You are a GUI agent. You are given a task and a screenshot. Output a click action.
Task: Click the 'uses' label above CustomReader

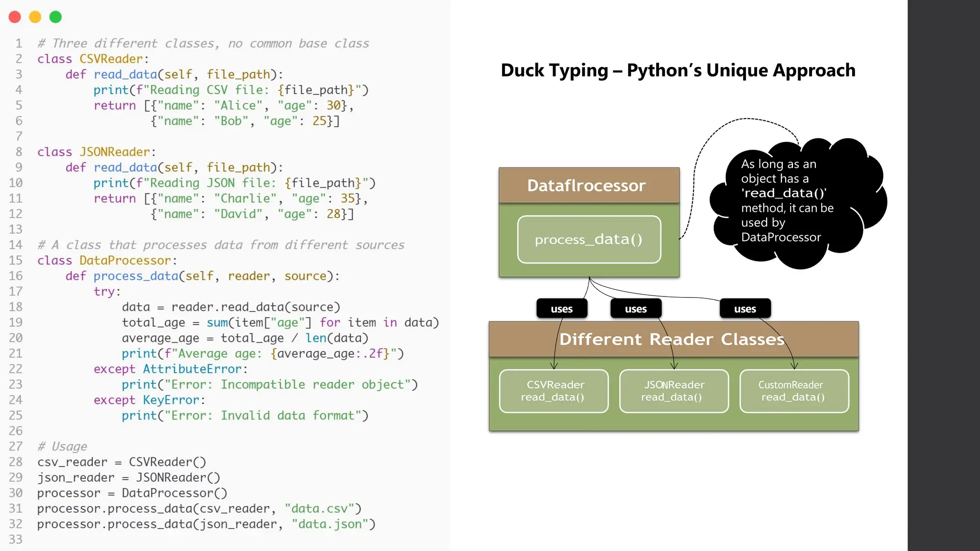coord(745,309)
